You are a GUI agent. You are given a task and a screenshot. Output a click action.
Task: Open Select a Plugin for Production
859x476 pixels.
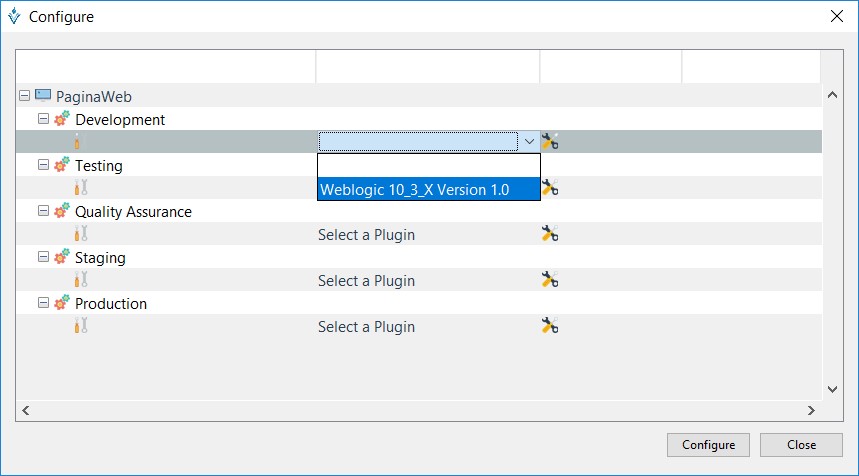[x=366, y=326]
